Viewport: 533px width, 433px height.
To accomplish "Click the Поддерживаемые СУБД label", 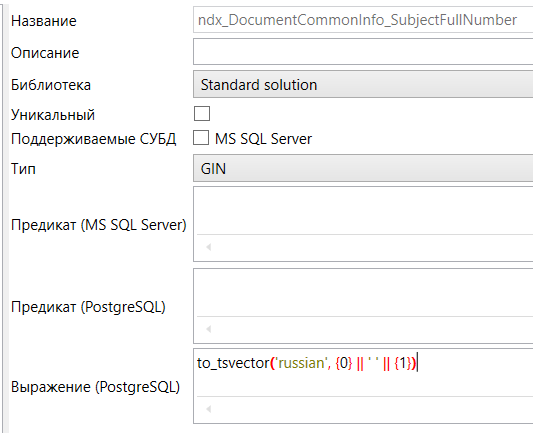I will [x=93, y=139].
